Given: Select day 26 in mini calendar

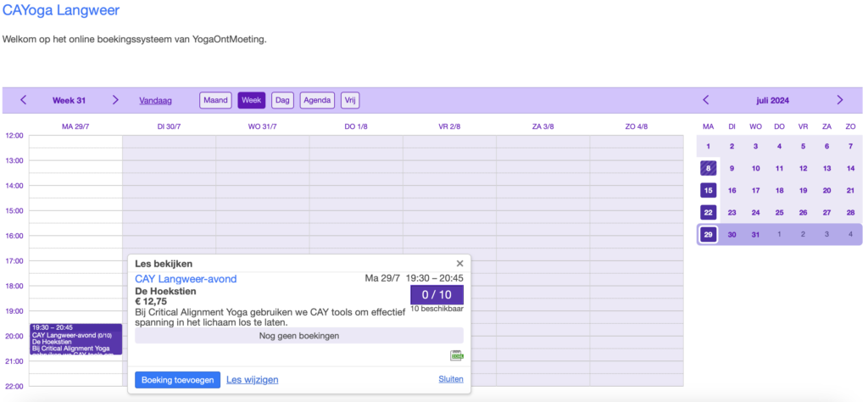Looking at the screenshot, I should 804,213.
